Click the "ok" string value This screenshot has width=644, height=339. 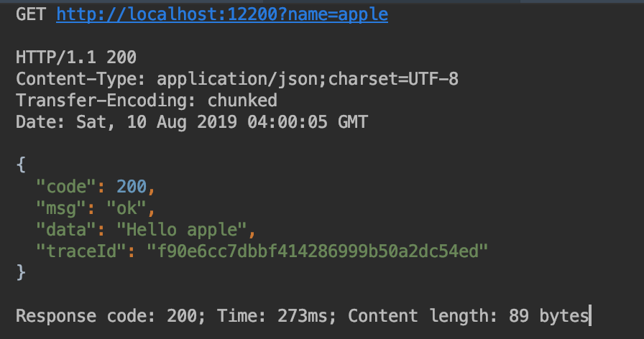(x=126, y=208)
